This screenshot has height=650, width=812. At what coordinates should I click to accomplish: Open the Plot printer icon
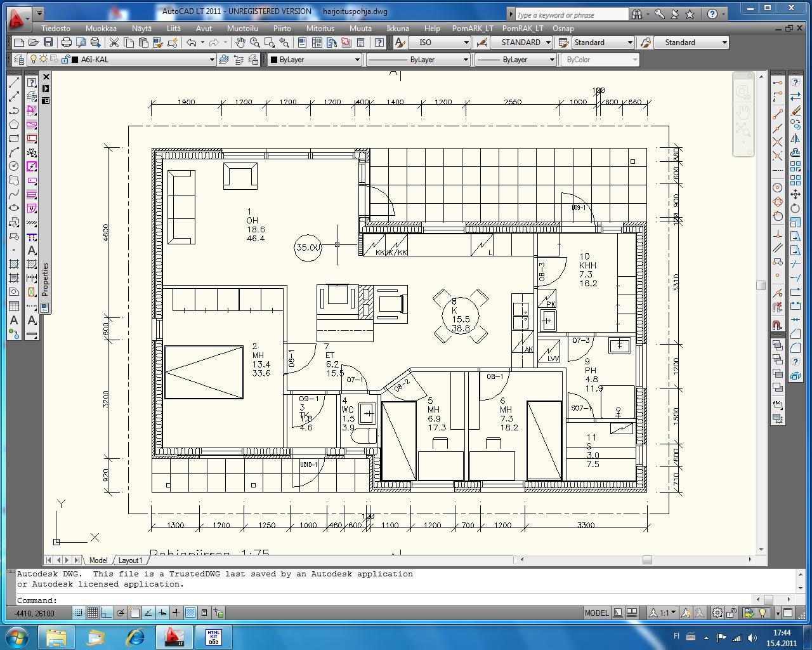[66, 43]
